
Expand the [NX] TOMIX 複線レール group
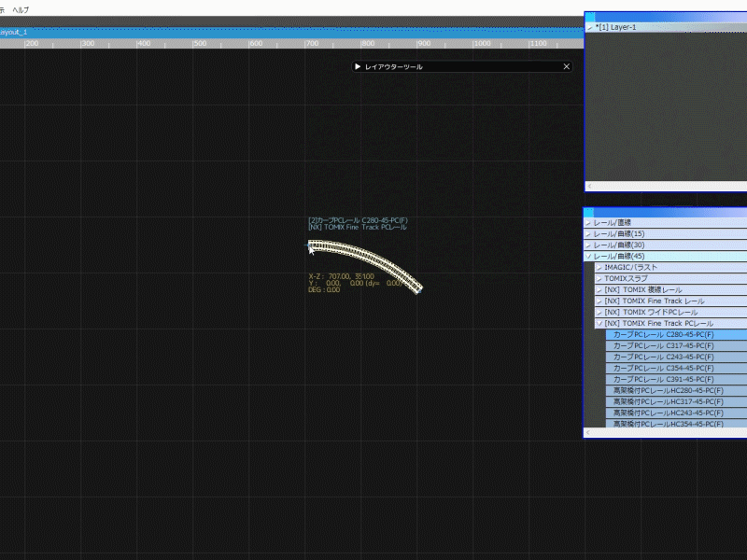click(x=599, y=290)
